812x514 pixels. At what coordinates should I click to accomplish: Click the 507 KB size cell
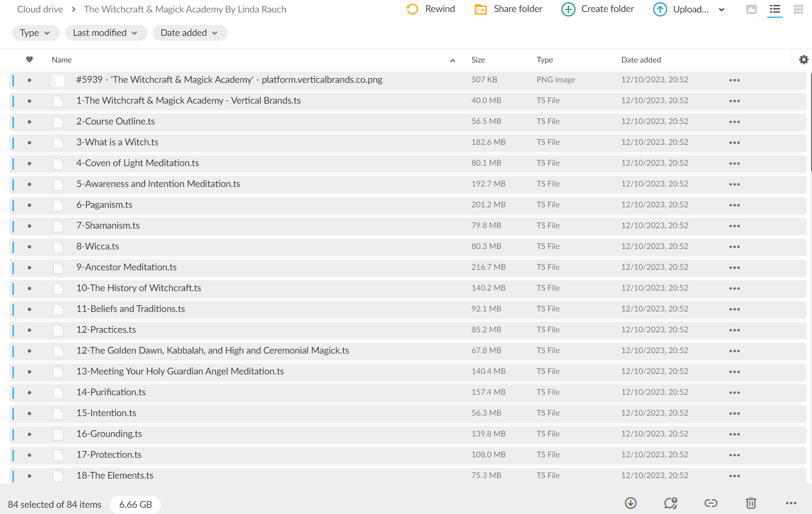point(484,80)
